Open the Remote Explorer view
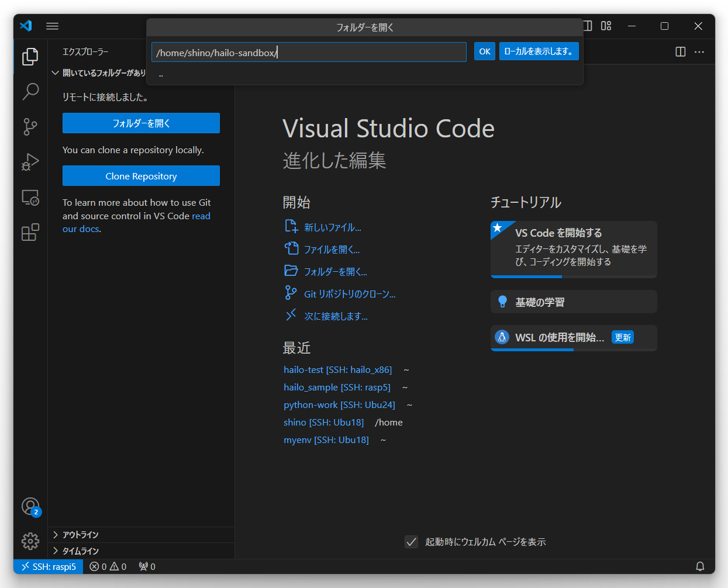This screenshot has height=588, width=728. pyautogui.click(x=30, y=198)
